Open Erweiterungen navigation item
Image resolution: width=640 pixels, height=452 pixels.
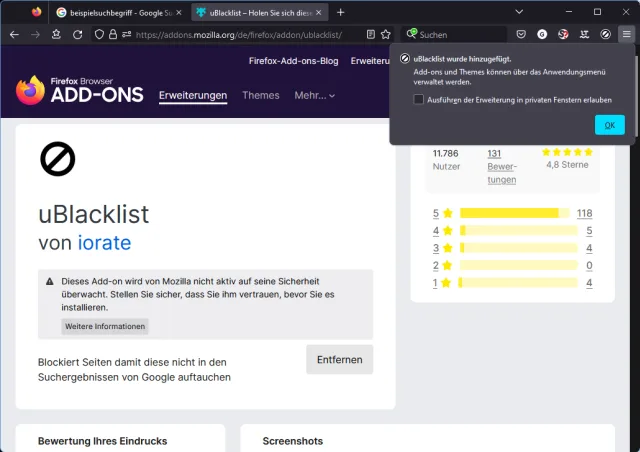point(193,95)
